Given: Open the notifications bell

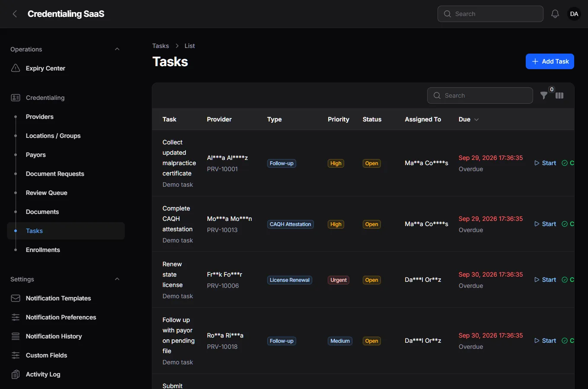Looking at the screenshot, I should (x=555, y=14).
